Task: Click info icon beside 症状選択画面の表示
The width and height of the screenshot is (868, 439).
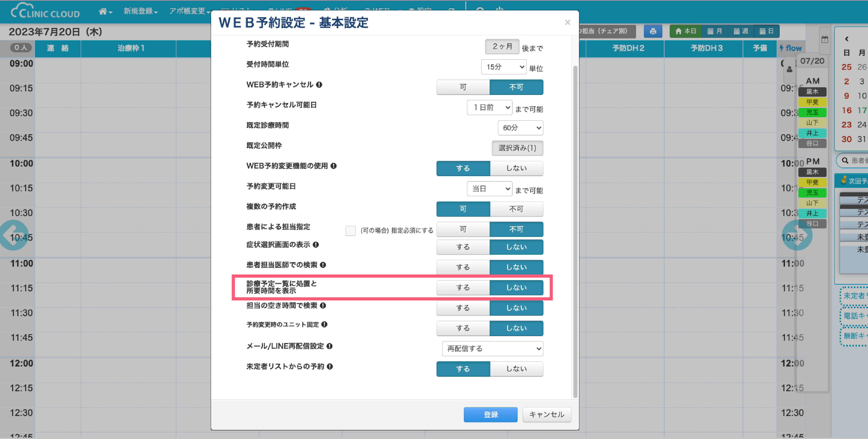Action: [x=316, y=245]
